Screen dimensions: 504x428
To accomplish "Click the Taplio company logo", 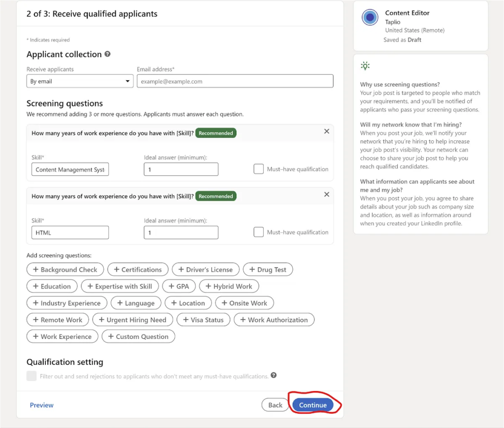I will coord(370,18).
